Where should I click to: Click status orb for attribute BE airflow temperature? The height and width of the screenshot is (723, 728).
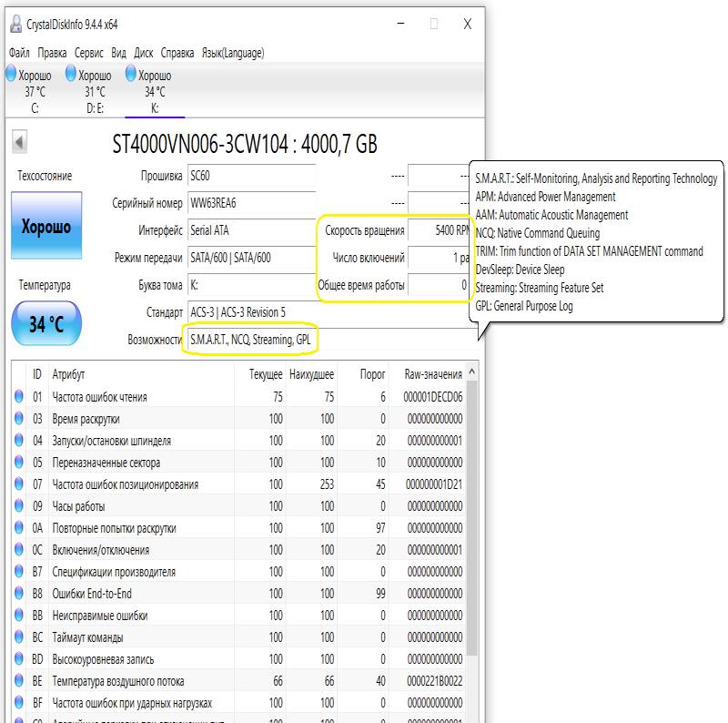coord(19,680)
